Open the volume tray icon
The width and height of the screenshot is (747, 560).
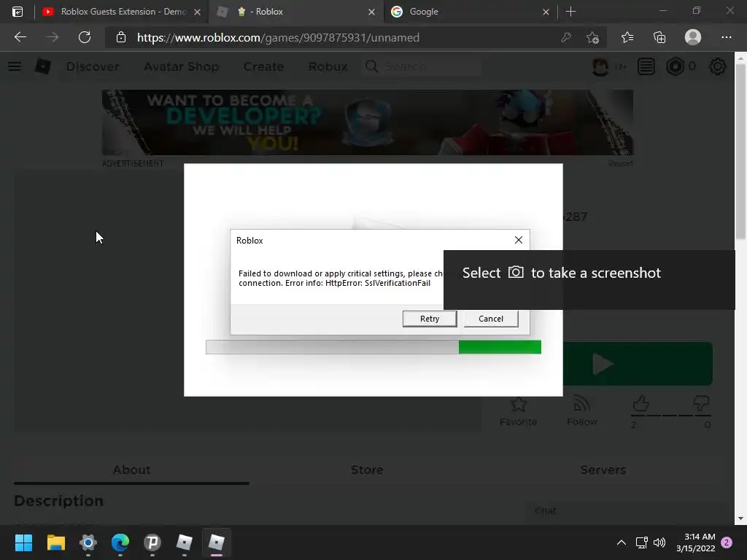pos(659,542)
